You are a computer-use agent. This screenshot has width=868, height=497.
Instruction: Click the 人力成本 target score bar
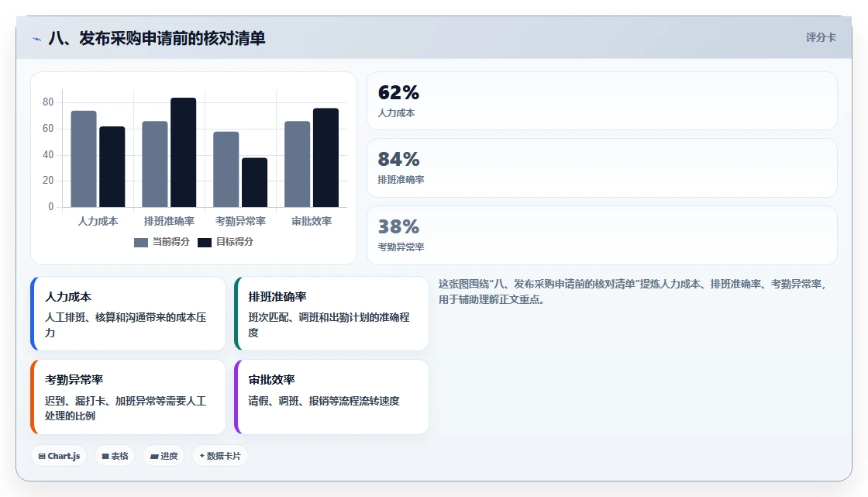(x=112, y=167)
